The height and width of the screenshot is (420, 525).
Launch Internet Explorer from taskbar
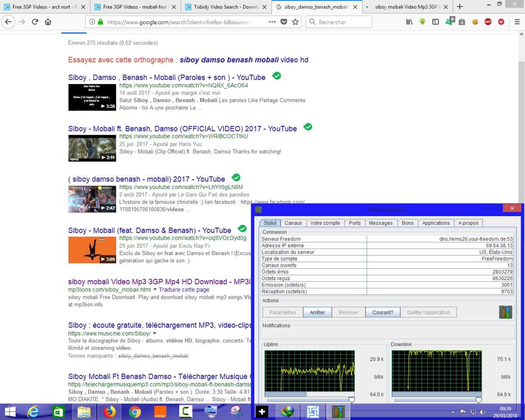33,411
